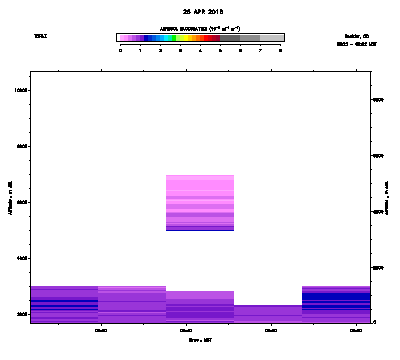Click the blue base of the pink block
400x360 pixels.
(x=200, y=230)
